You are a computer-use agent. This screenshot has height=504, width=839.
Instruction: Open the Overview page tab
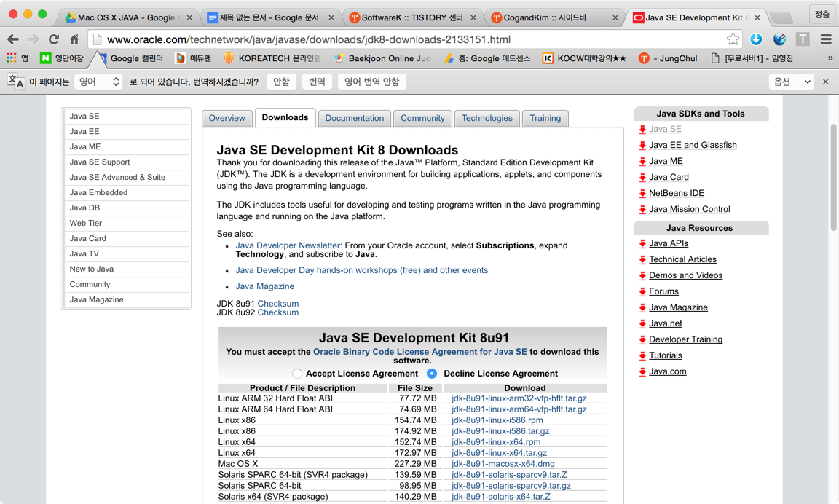[227, 118]
